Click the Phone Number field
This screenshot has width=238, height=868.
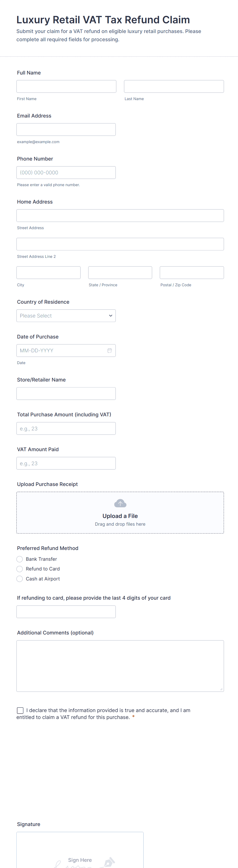click(66, 173)
